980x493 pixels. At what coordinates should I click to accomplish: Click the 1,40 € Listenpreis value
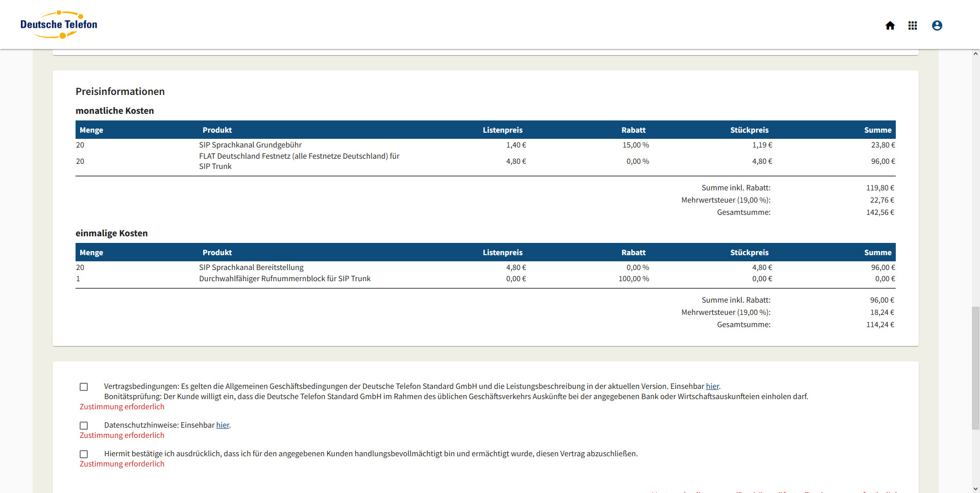click(x=516, y=145)
